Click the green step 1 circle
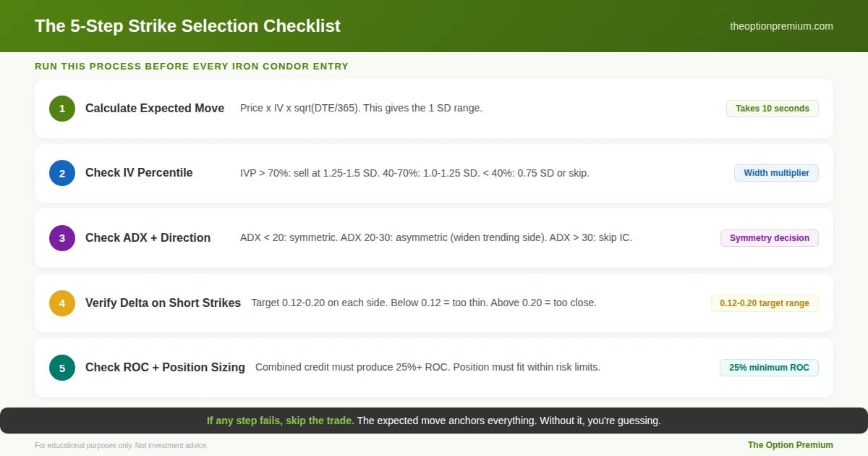 pyautogui.click(x=62, y=109)
